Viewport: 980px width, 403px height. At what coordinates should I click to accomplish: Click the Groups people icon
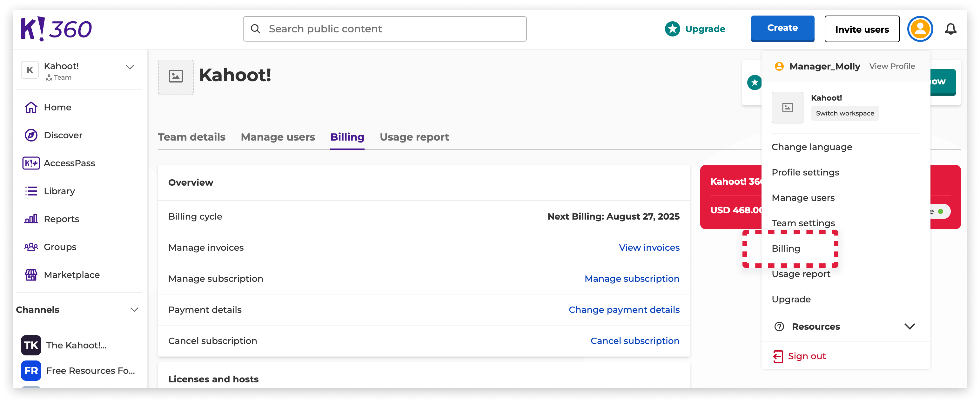[x=31, y=247]
